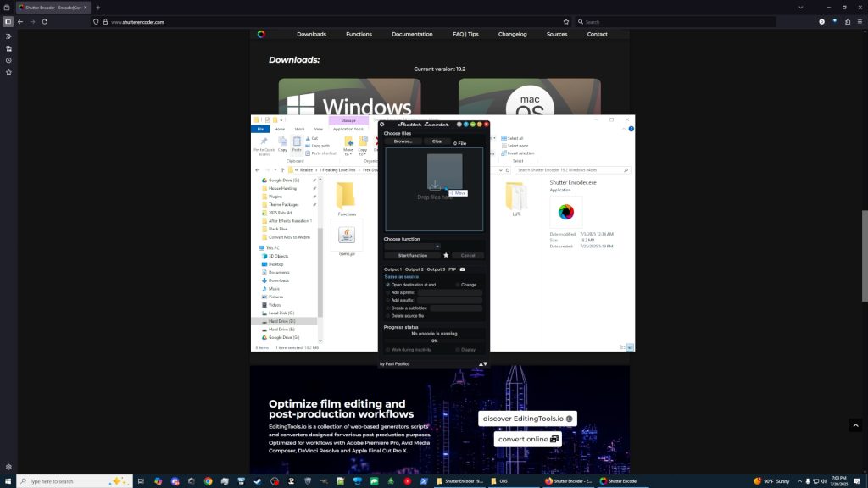This screenshot has width=868, height=488.
Task: Click the Cut command in Explorer ribbon
Action: click(x=312, y=138)
